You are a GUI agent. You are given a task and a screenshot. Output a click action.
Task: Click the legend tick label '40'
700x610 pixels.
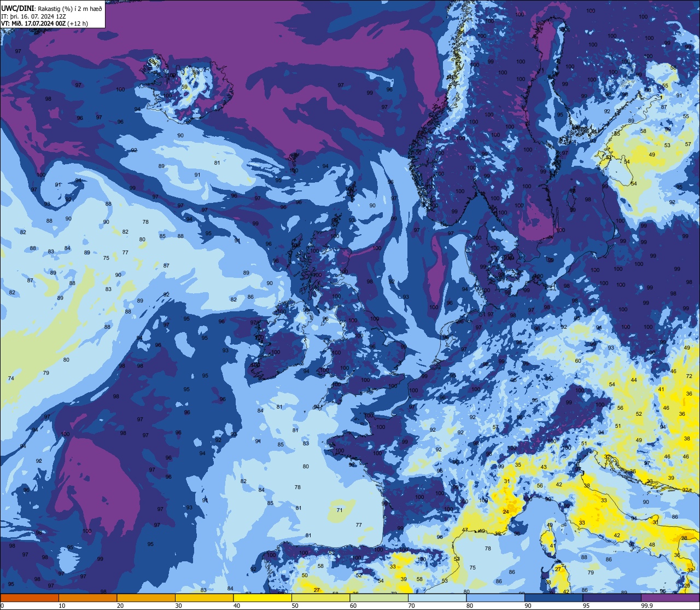point(237,606)
